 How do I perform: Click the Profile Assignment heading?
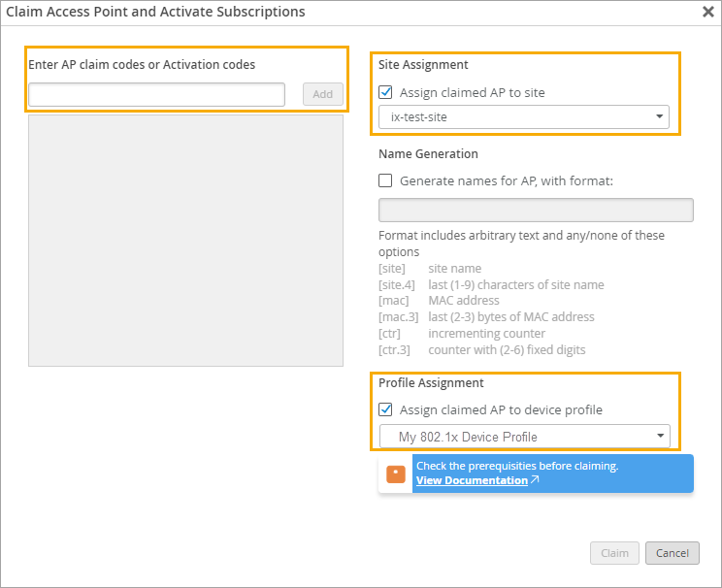(x=431, y=383)
